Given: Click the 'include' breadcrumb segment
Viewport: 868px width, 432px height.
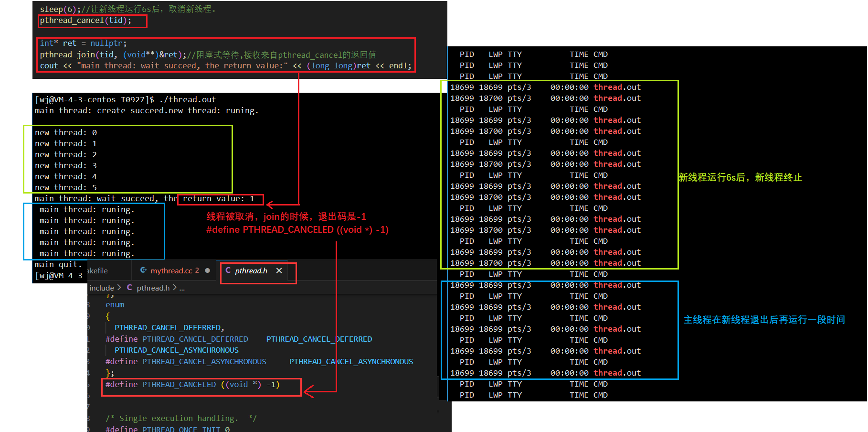Looking at the screenshot, I should coord(102,288).
